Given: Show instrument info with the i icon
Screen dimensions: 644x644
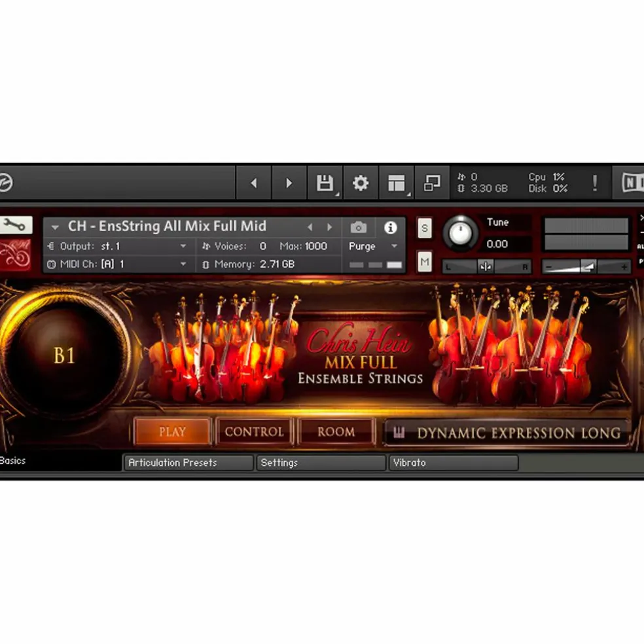Looking at the screenshot, I should [391, 227].
